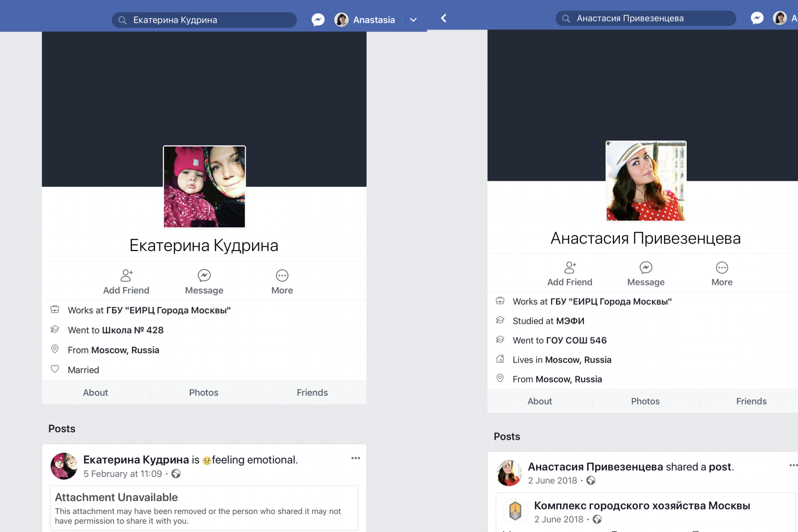This screenshot has width=798, height=532.
Task: Click More icon on Анастасия Привезенцева profile
Action: pyautogui.click(x=722, y=267)
